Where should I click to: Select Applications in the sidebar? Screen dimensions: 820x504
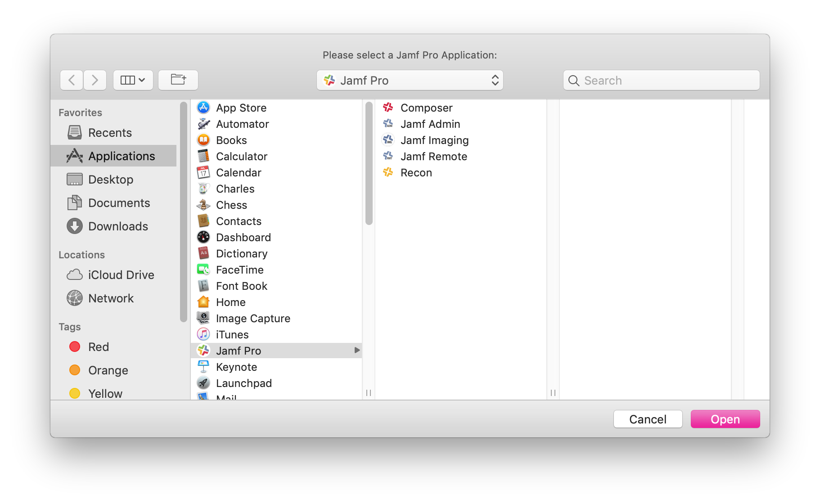[113, 156]
